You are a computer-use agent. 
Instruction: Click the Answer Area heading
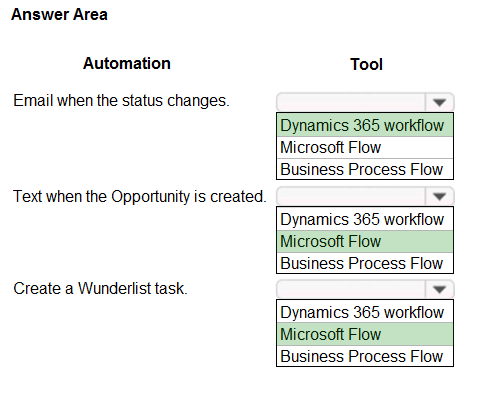coord(59,14)
